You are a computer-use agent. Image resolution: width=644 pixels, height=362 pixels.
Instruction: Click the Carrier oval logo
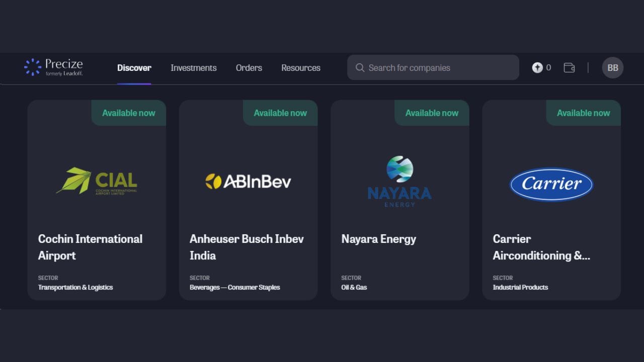tap(551, 184)
